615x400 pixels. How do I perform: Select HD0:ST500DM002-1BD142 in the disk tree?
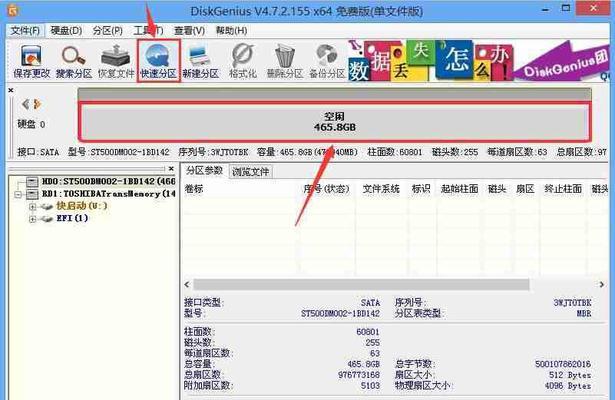[109, 181]
